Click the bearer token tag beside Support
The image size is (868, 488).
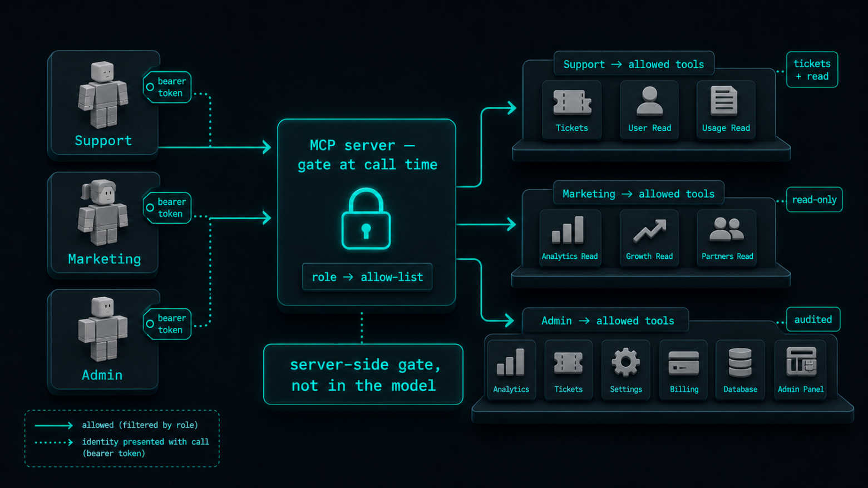(x=167, y=87)
